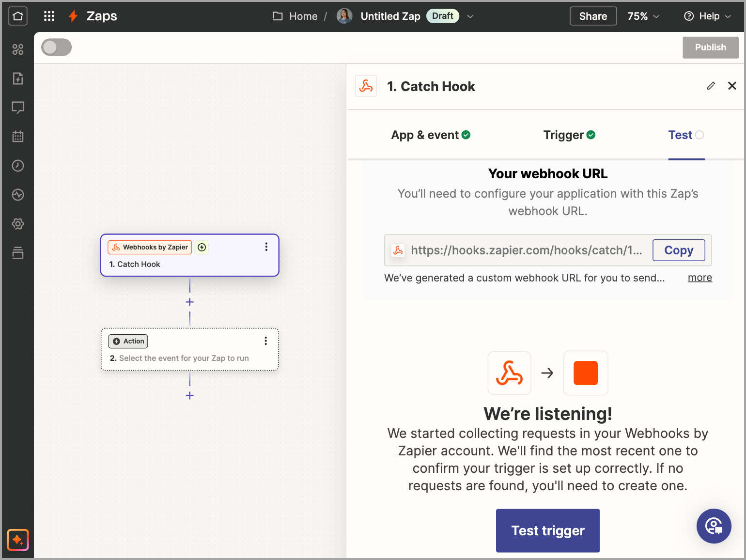Open the Help dropdown menu

pos(707,16)
